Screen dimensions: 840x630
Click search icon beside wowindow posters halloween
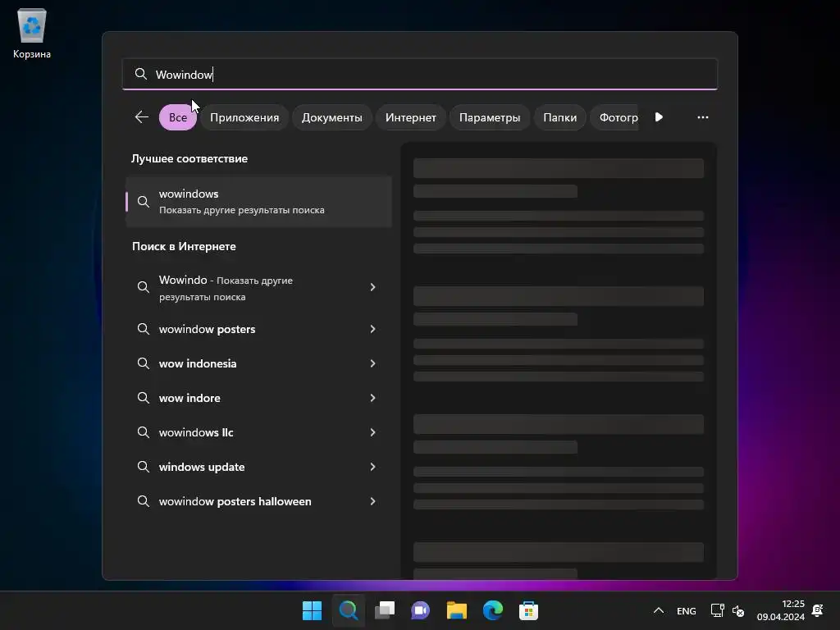(x=143, y=501)
